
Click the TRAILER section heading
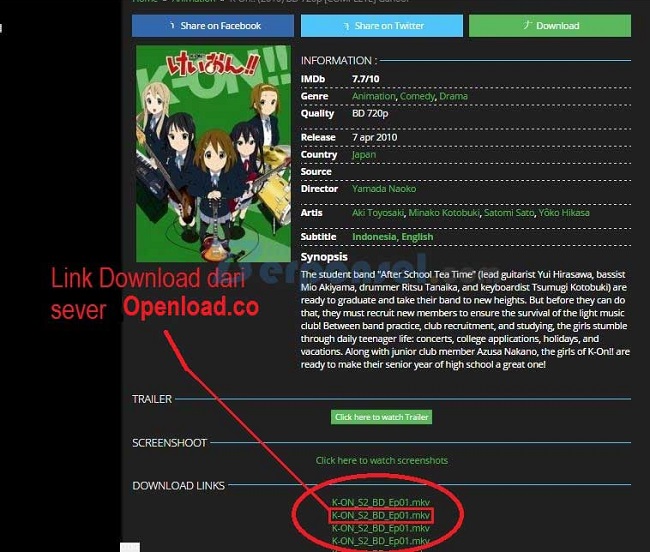point(152,399)
